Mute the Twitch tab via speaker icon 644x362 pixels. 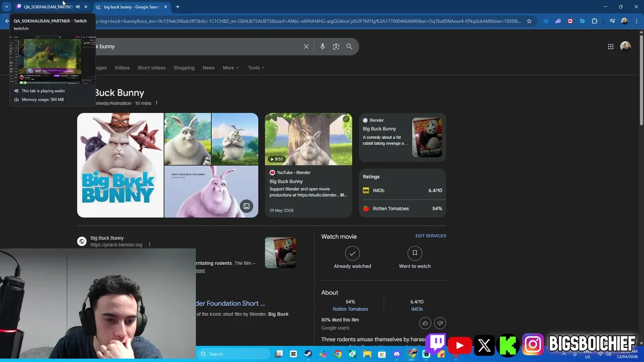click(x=77, y=7)
